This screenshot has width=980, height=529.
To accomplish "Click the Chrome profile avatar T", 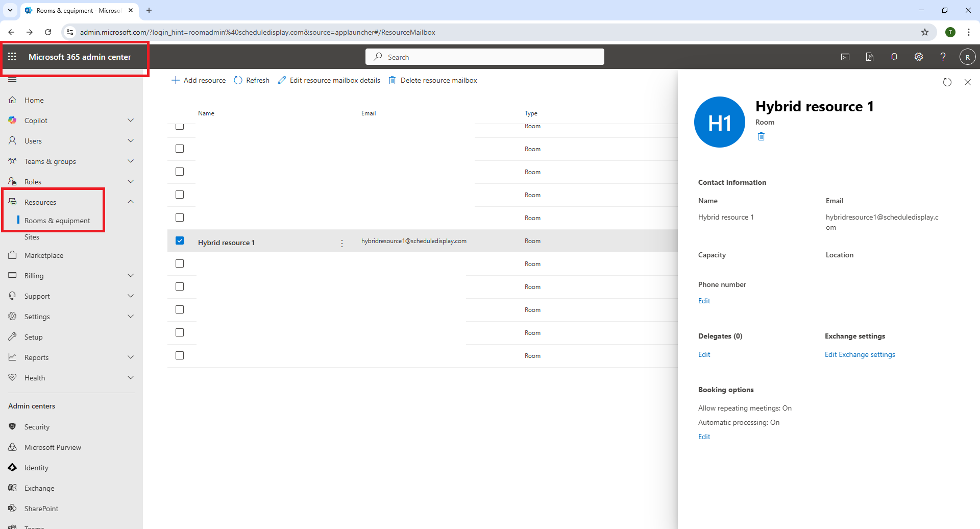I will 950,32.
